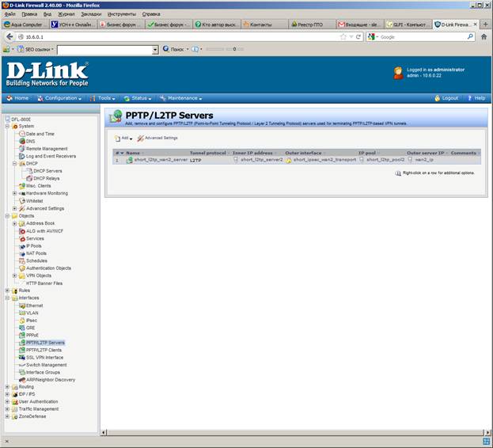The width and height of the screenshot is (493, 448).
Task: Open the Firefox Инструменты menu
Action: tap(122, 14)
